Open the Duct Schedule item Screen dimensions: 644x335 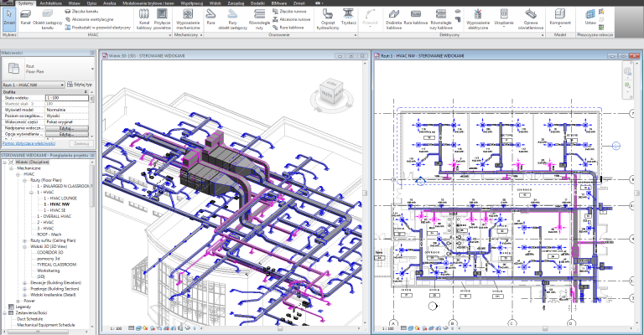(29, 319)
